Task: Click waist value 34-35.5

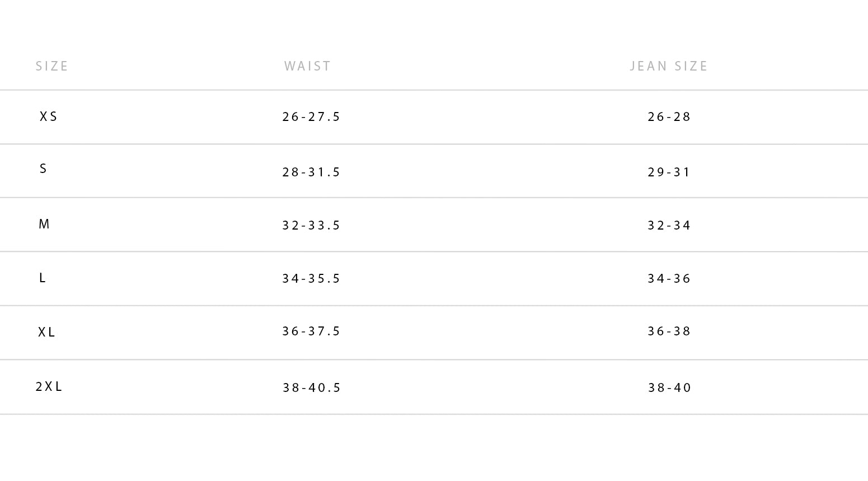Action: pyautogui.click(x=312, y=278)
